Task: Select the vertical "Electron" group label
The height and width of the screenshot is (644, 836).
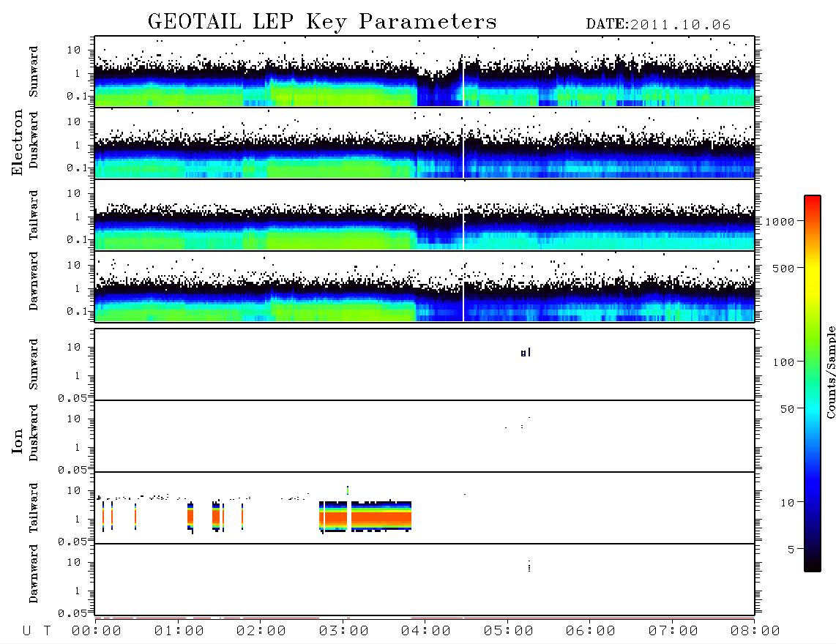Action: point(18,142)
